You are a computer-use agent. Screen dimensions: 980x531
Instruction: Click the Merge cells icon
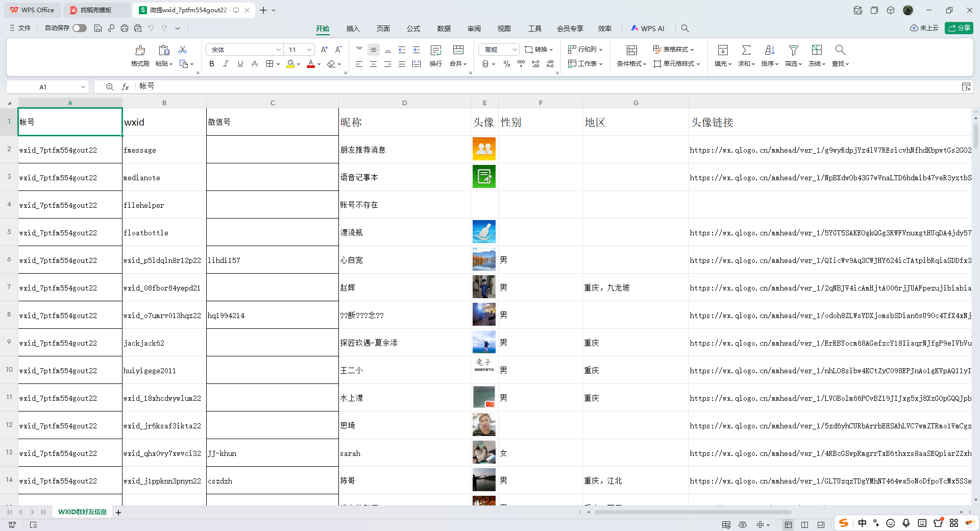pyautogui.click(x=458, y=51)
